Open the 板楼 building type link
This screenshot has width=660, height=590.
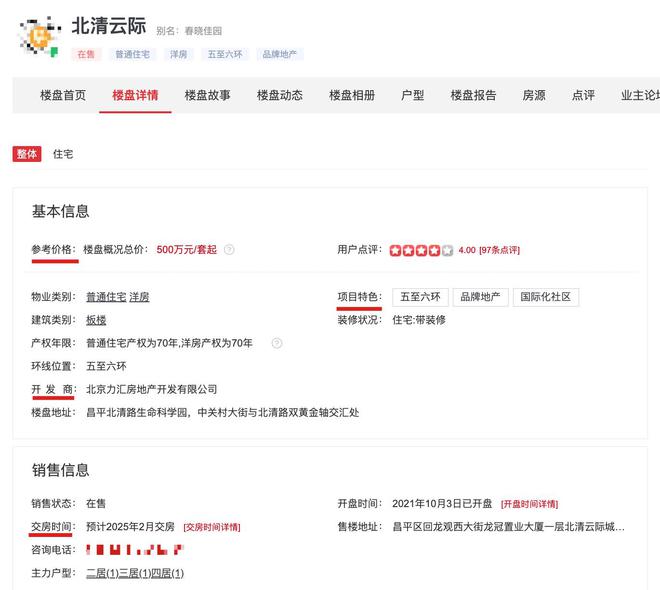[x=96, y=320]
